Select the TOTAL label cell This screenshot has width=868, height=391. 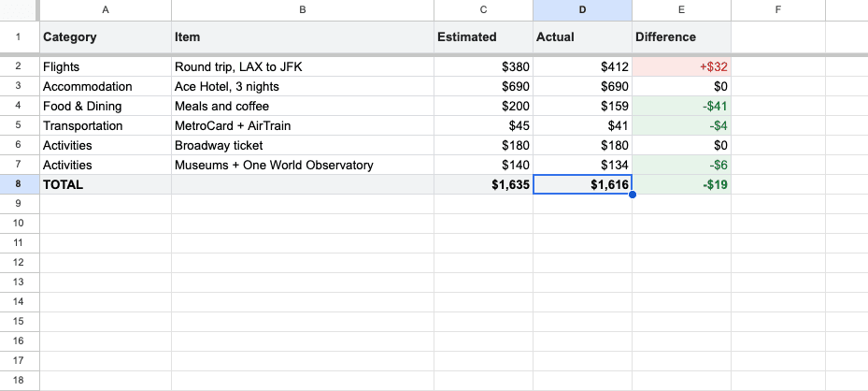point(106,184)
